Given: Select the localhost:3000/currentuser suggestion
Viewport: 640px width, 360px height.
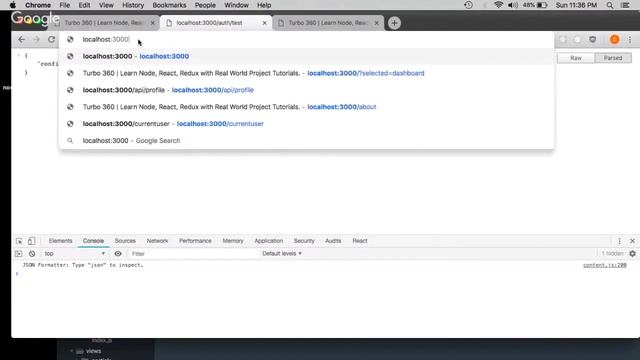Looking at the screenshot, I should click(307, 124).
